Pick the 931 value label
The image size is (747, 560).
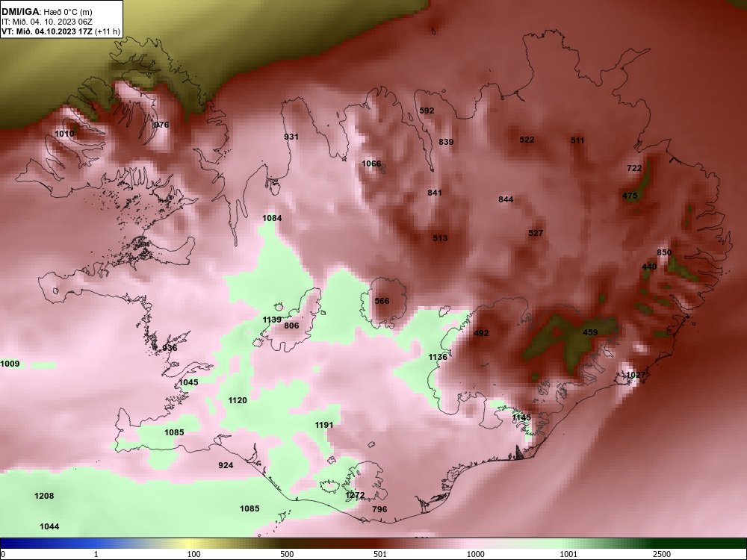tap(291, 137)
